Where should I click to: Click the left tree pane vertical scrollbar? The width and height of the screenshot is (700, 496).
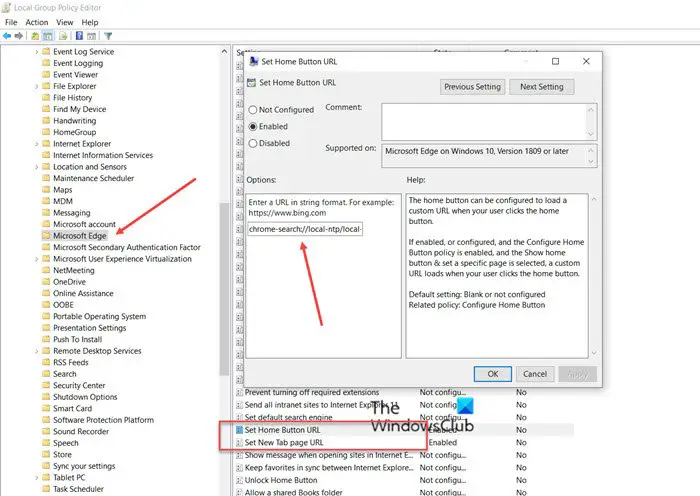tap(224, 270)
